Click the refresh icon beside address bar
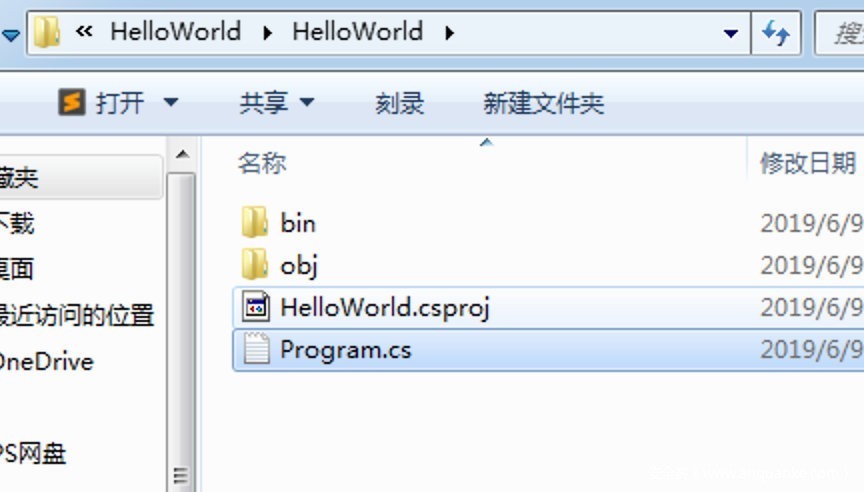The height and width of the screenshot is (492, 864). click(x=776, y=33)
